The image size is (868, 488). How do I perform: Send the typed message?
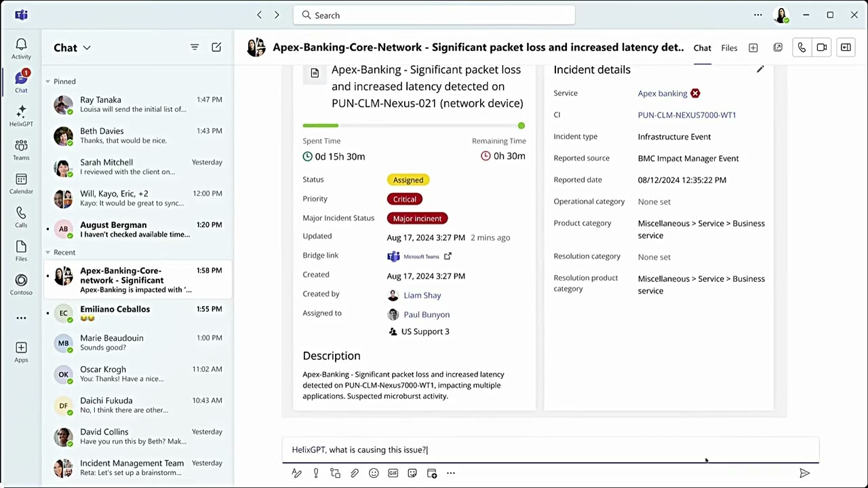(804, 473)
